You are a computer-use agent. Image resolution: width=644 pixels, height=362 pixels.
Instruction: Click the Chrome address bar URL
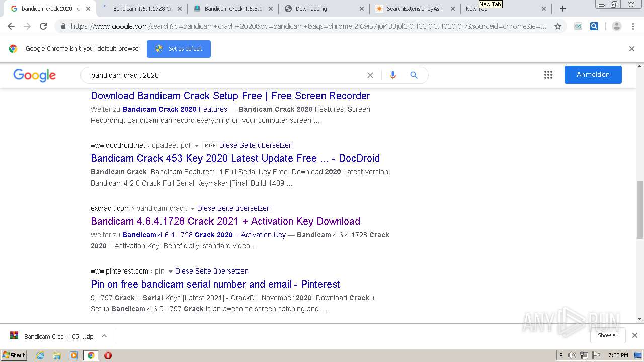pyautogui.click(x=308, y=26)
